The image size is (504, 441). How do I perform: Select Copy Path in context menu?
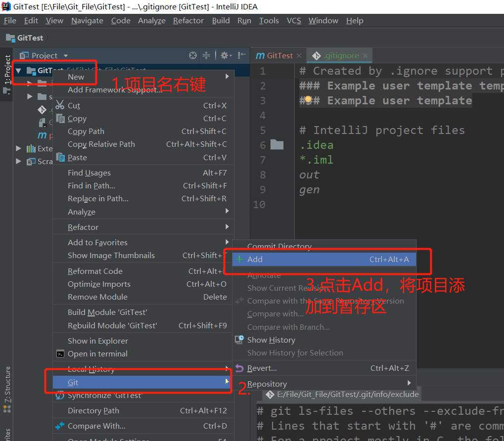point(143,132)
